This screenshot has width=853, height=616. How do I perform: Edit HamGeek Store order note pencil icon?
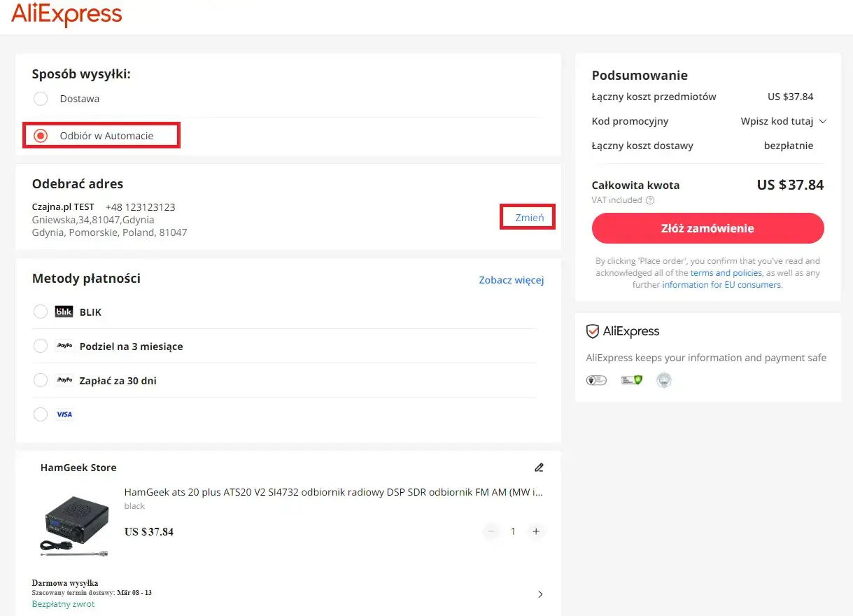[539, 467]
